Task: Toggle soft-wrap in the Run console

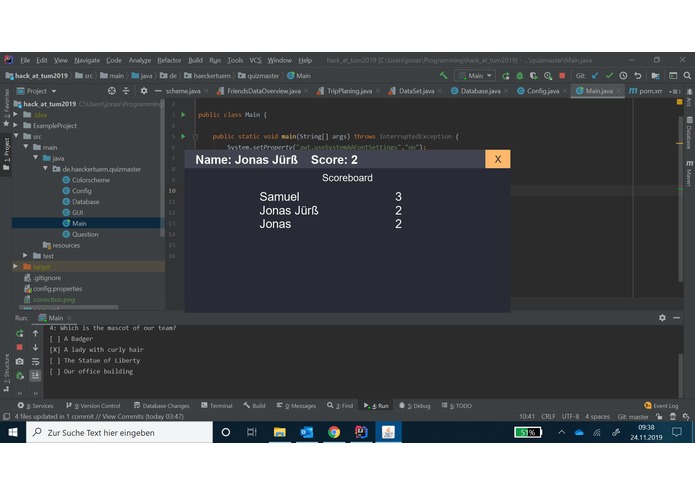Action: click(x=35, y=362)
